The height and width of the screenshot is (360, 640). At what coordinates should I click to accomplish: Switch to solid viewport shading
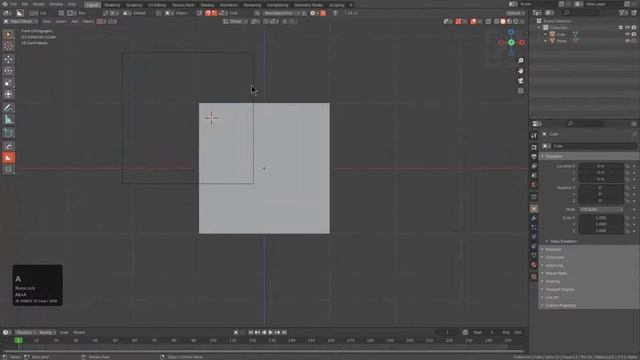pos(503,21)
